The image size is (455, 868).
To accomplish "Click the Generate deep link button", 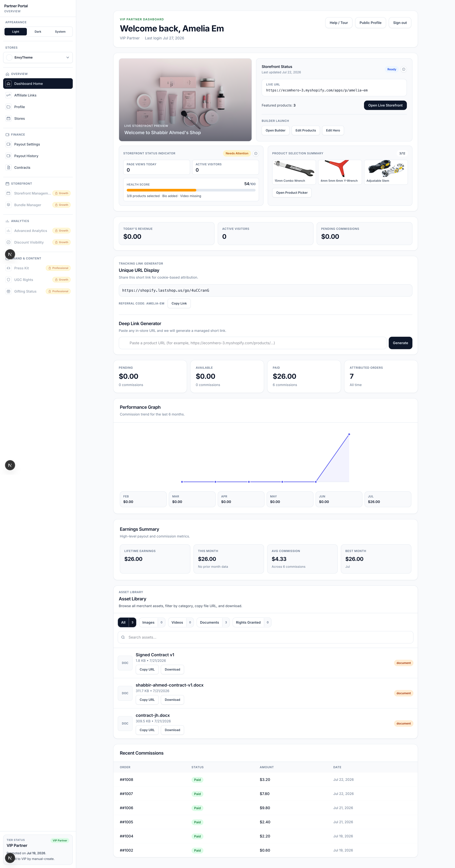I will [400, 343].
